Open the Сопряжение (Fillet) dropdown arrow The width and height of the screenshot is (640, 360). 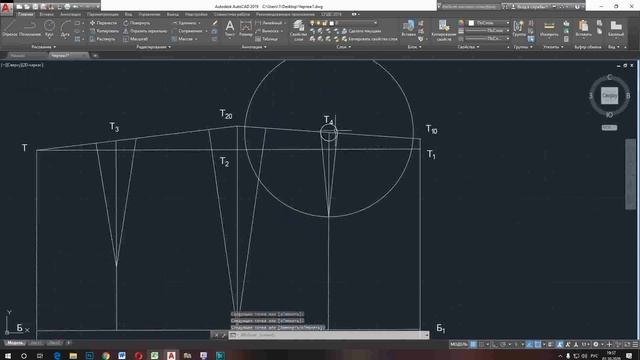[206, 31]
